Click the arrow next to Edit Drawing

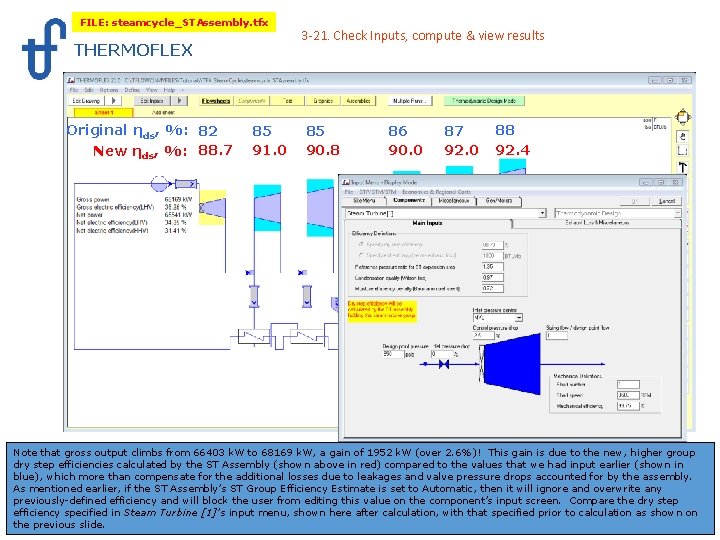[x=113, y=101]
